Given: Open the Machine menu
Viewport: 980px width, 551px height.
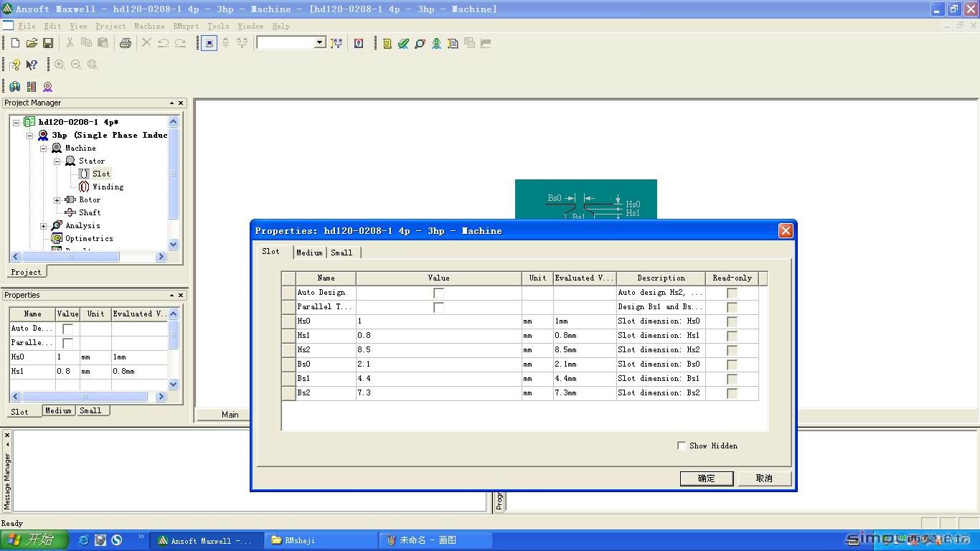Looking at the screenshot, I should click(149, 26).
